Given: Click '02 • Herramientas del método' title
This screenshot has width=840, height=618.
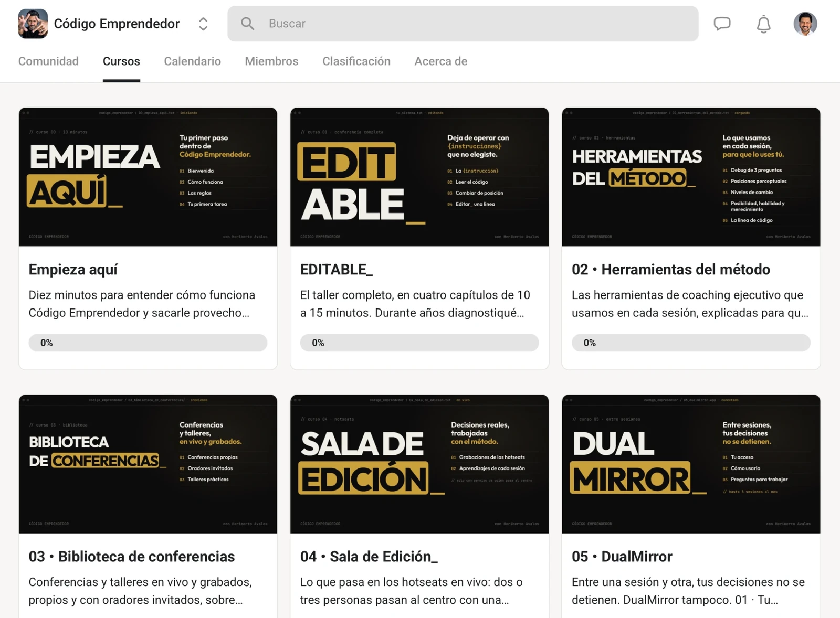Looking at the screenshot, I should [x=671, y=270].
